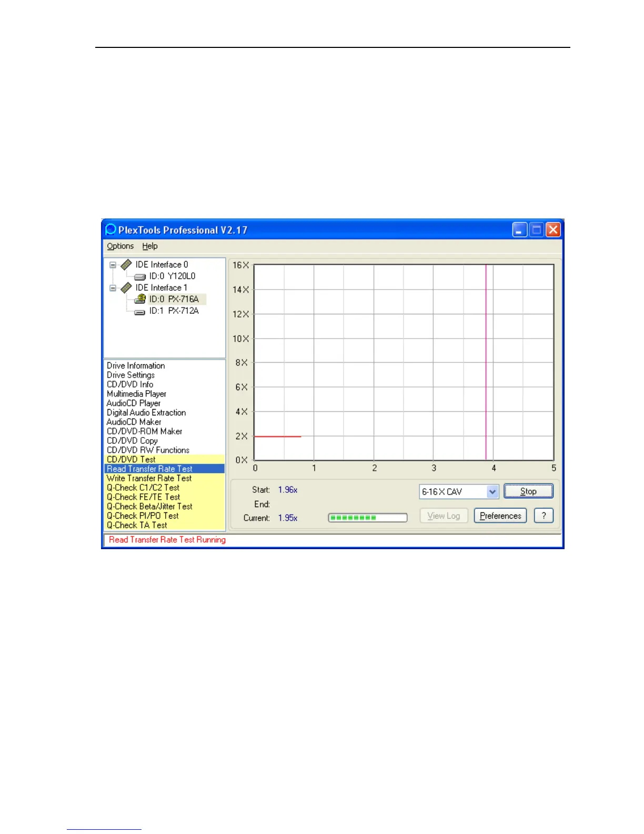
Task: Click the Current speed value 1.95x
Action: 288,518
